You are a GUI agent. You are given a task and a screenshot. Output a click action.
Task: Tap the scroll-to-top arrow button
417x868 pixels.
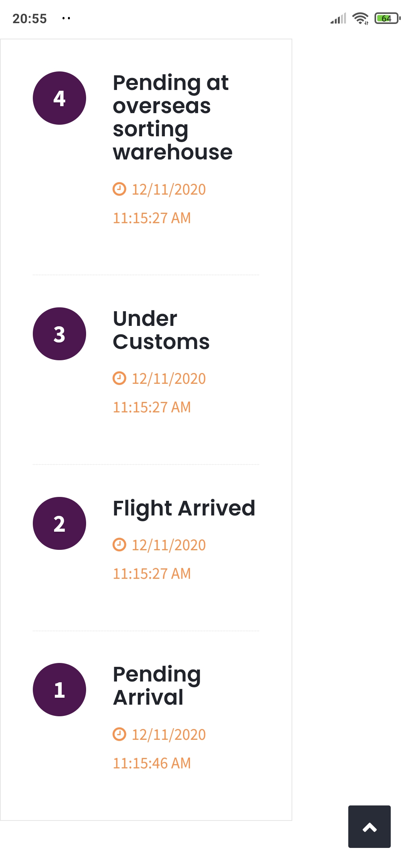pos(369,826)
